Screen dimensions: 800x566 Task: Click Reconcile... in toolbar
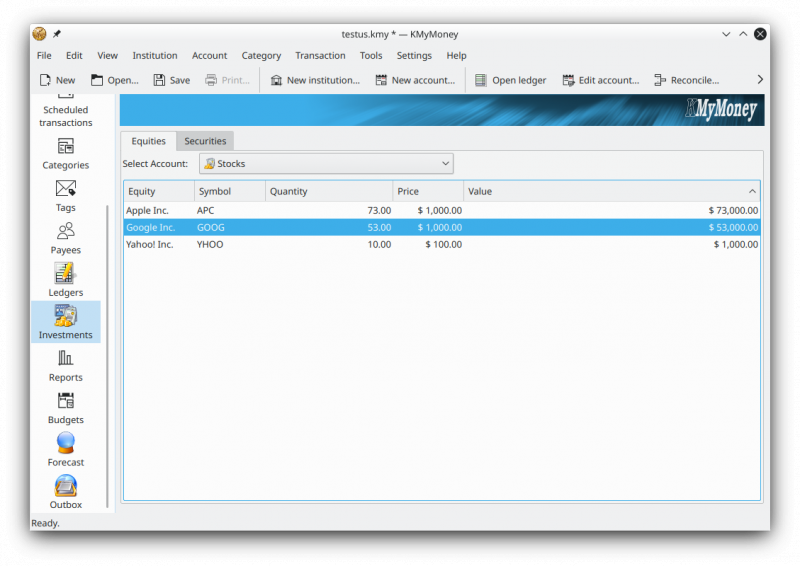click(x=687, y=80)
